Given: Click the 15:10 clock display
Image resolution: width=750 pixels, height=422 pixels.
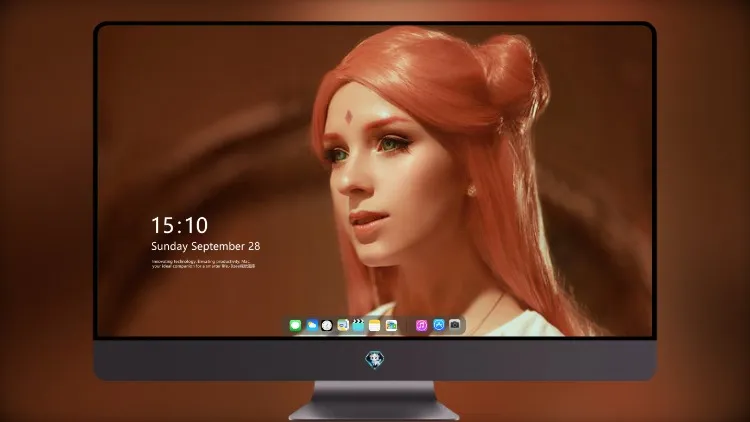Looking at the screenshot, I should pyautogui.click(x=179, y=225).
